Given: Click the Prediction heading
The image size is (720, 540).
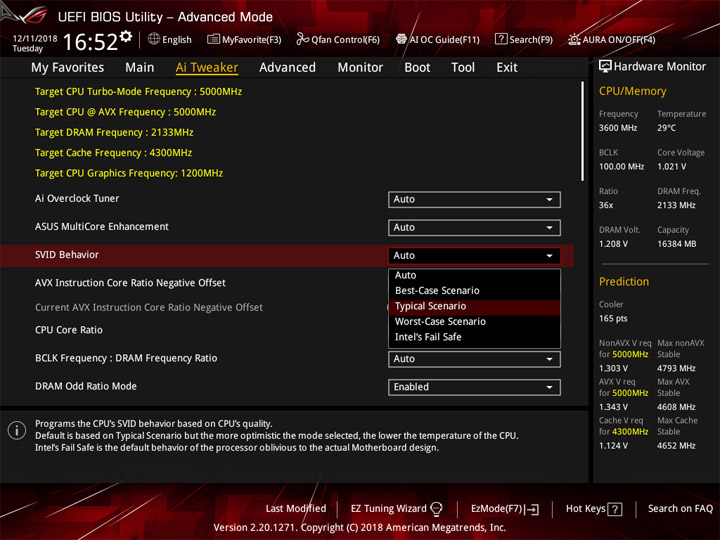Looking at the screenshot, I should tap(624, 281).
